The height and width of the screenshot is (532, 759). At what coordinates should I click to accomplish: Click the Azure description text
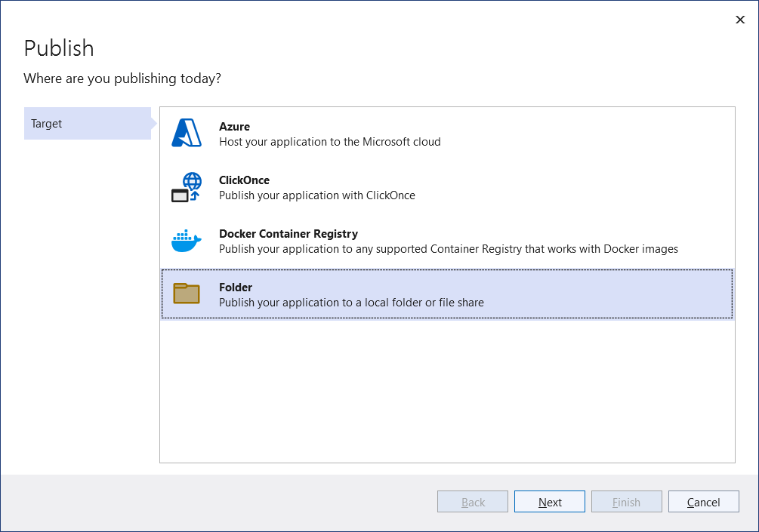[329, 142]
